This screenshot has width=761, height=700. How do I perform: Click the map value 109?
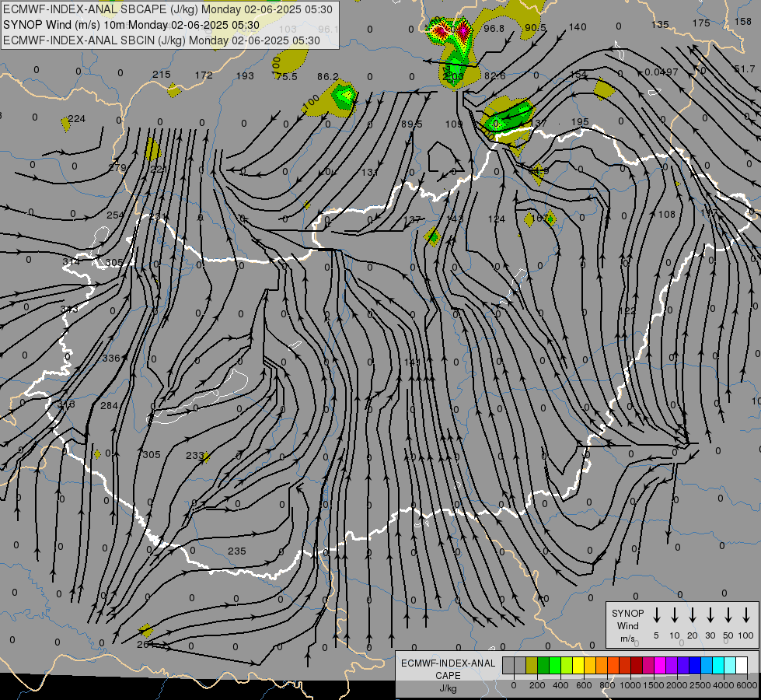click(x=454, y=124)
